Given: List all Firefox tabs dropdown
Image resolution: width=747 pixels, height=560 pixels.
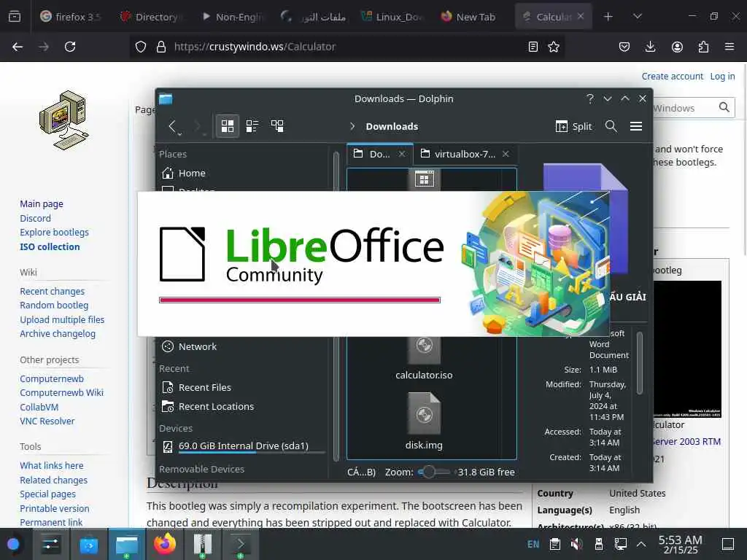Looking at the screenshot, I should [638, 17].
